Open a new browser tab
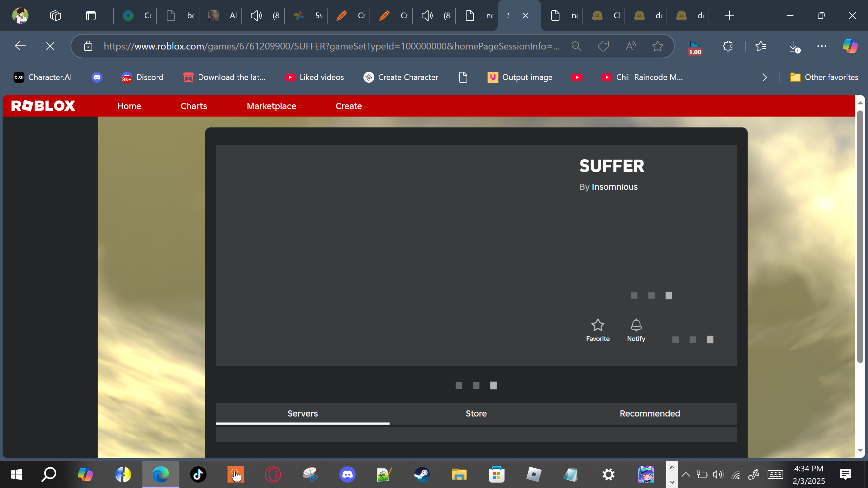Viewport: 868px width, 488px height. (x=729, y=16)
